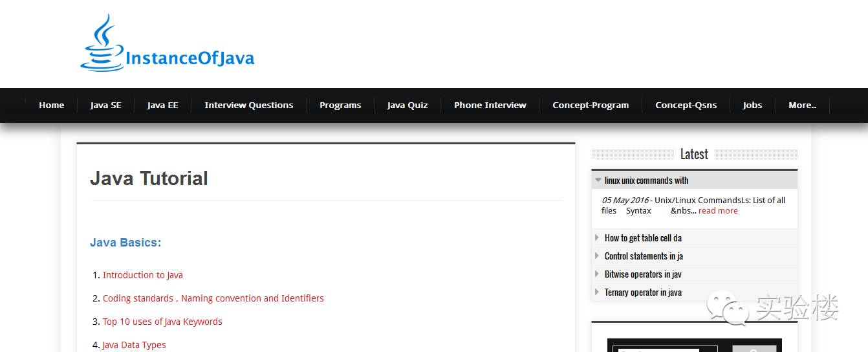Open Concept-Program menu item
The width and height of the screenshot is (868, 352).
pyautogui.click(x=591, y=105)
